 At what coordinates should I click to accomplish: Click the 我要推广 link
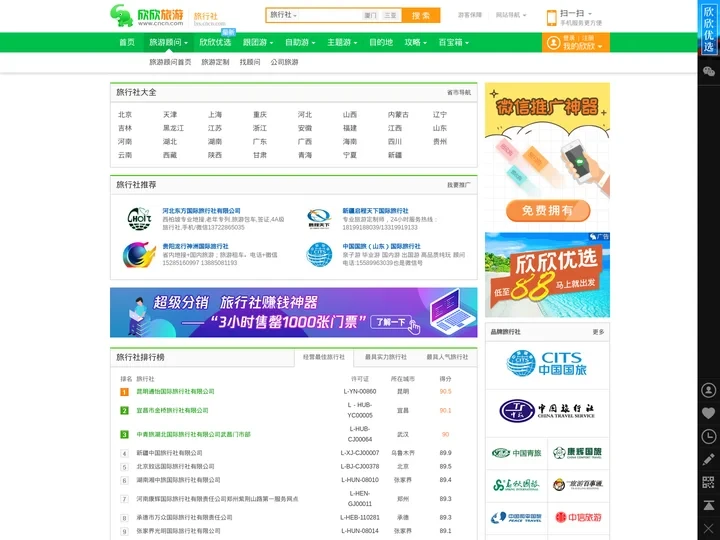(459, 185)
